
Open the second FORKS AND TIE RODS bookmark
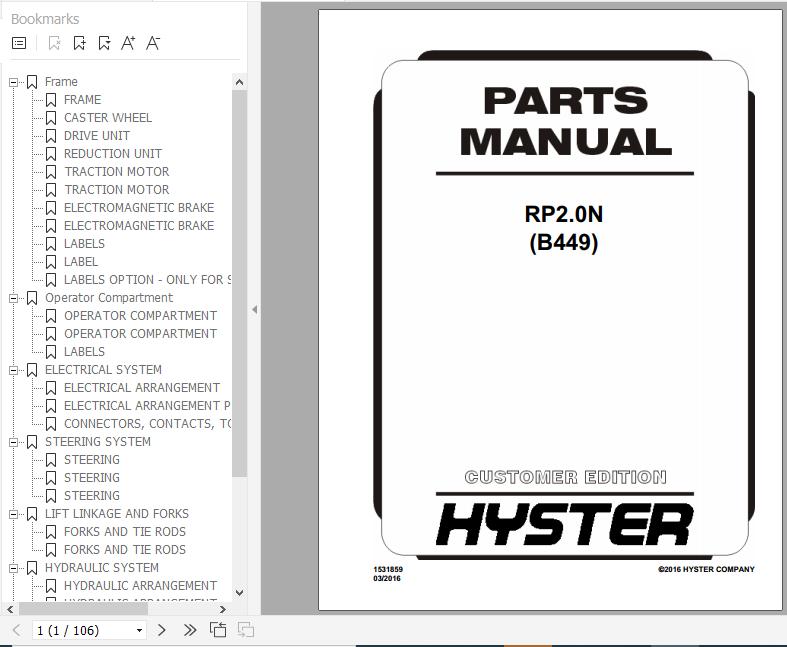point(124,550)
